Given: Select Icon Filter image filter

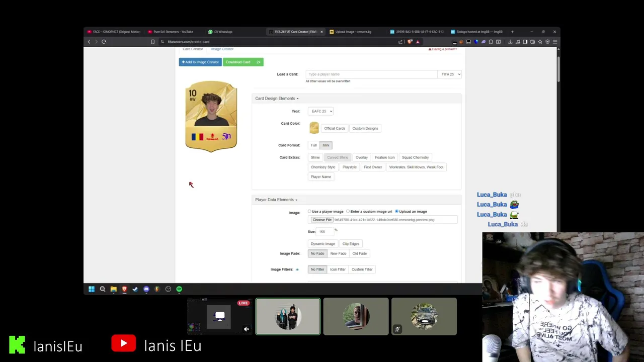Looking at the screenshot, I should tap(338, 269).
